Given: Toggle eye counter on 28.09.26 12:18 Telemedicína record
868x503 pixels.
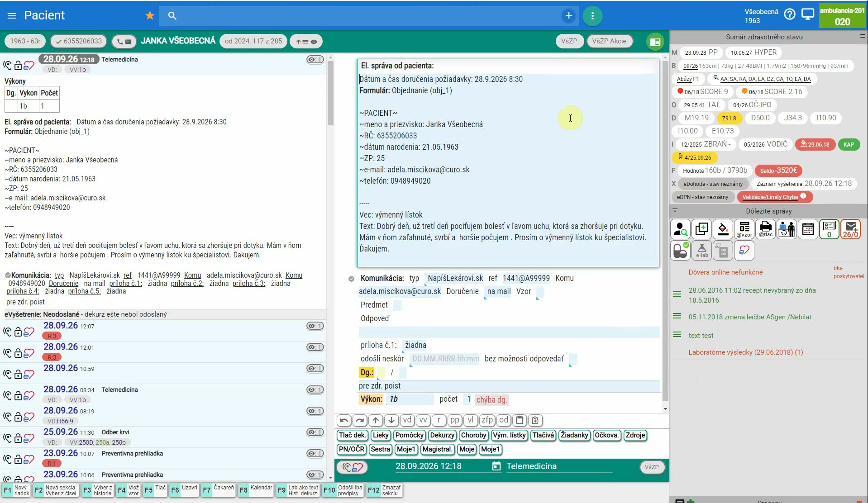Looking at the screenshot, I should (315, 60).
